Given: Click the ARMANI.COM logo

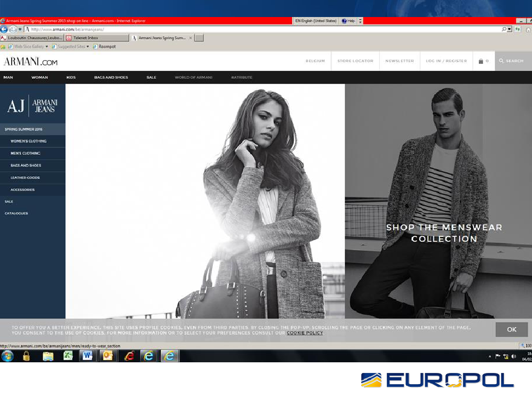Looking at the screenshot, I should (30, 61).
